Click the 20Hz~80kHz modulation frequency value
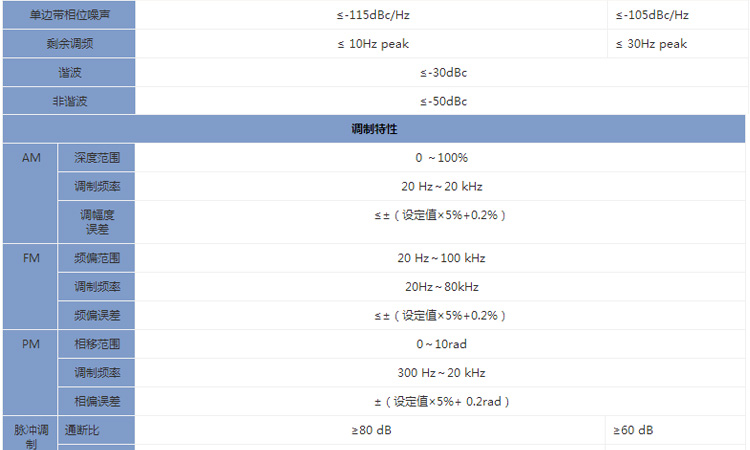Image resolution: width=750 pixels, height=450 pixels. coord(442,287)
